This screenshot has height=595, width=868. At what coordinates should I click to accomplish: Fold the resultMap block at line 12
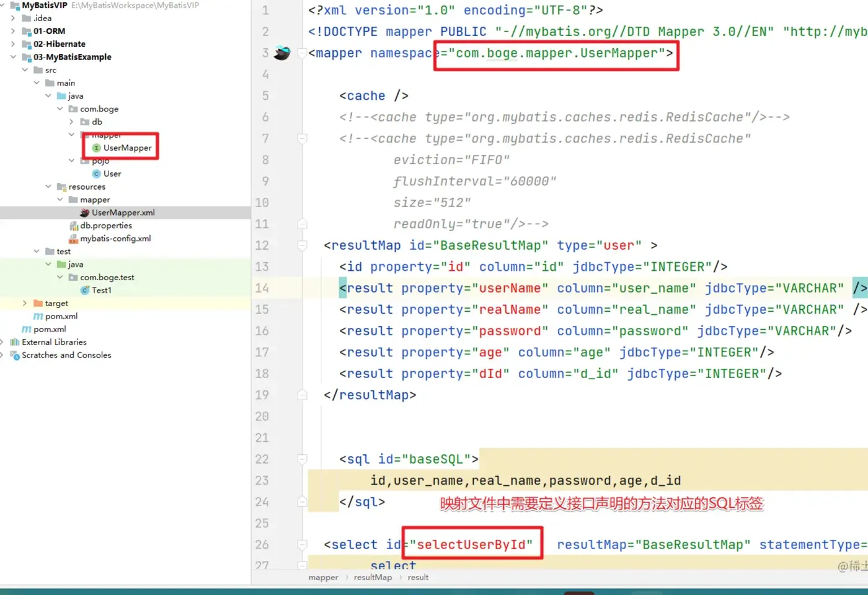(x=302, y=245)
